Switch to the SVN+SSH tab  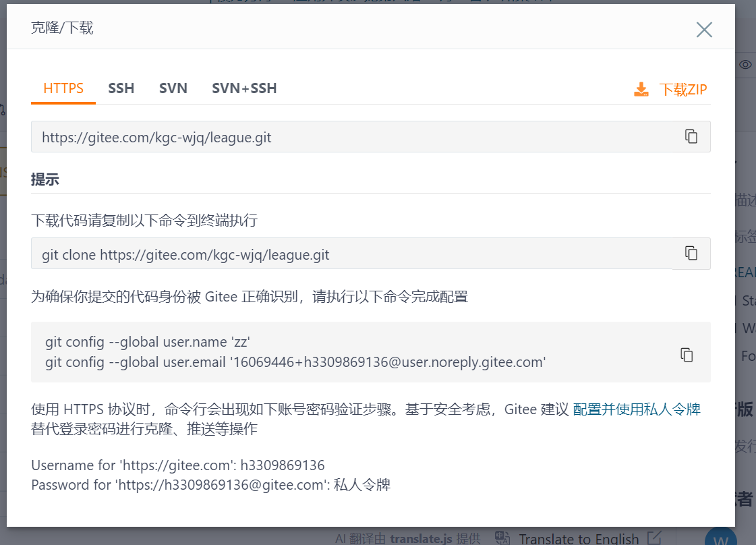244,88
